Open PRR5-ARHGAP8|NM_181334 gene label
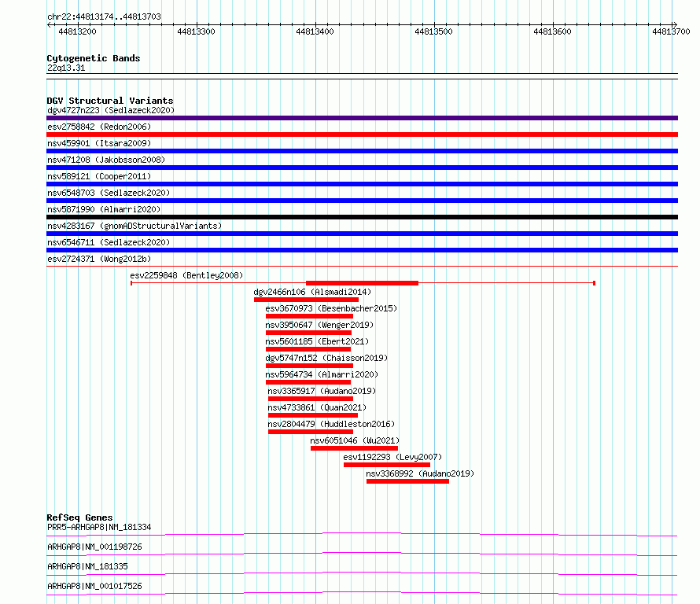This screenshot has height=604, width=700. (x=99, y=527)
